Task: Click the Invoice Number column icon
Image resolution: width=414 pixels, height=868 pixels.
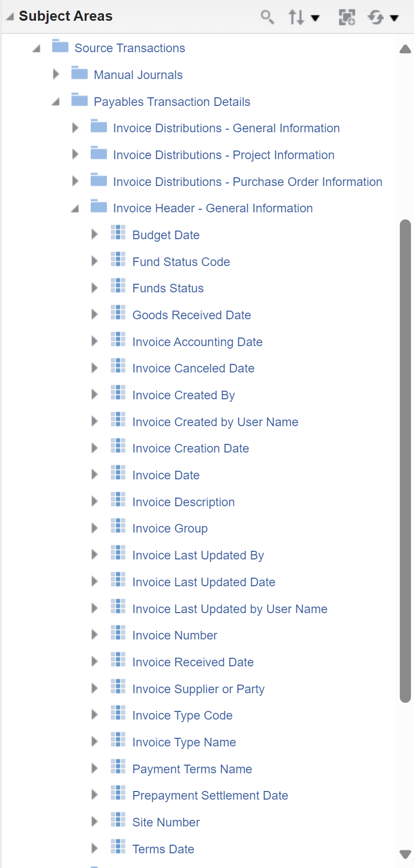Action: click(x=118, y=633)
